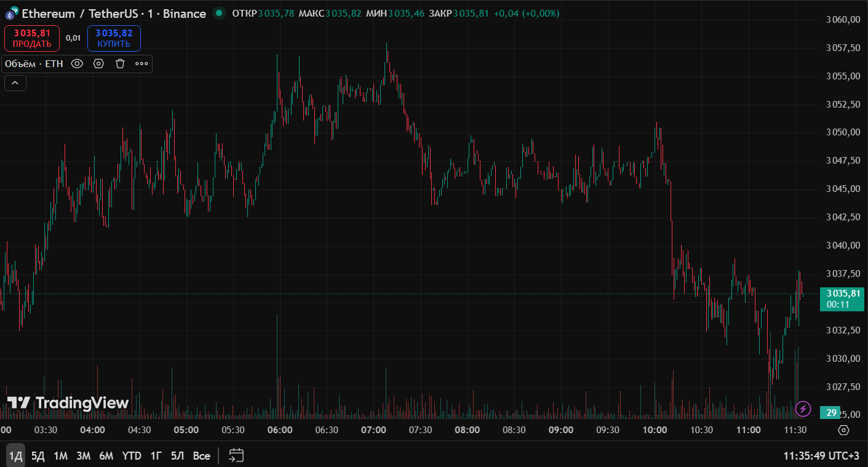
Task: Click the TradingView logo
Action: click(68, 403)
